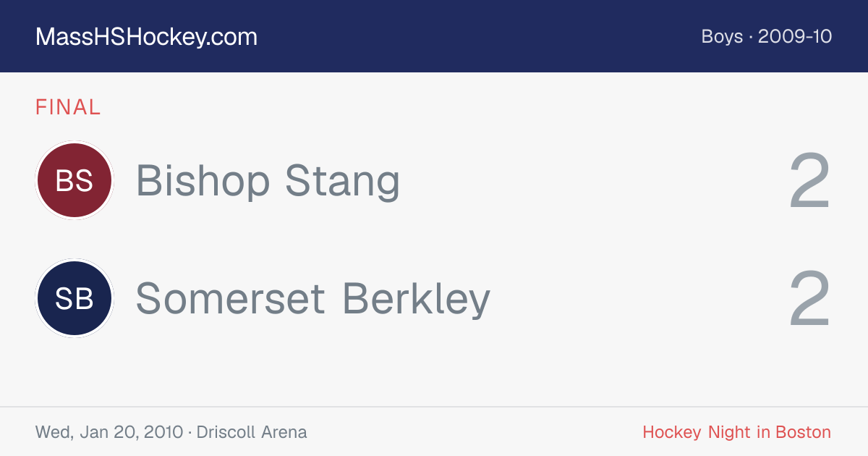868x456 pixels.
Task: Open the Driscoll Arena venue text
Action: [252, 432]
